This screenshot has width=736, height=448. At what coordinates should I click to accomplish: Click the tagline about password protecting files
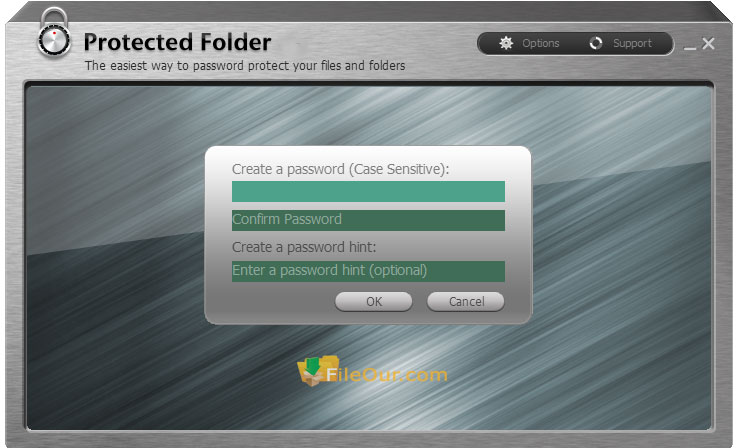click(245, 66)
